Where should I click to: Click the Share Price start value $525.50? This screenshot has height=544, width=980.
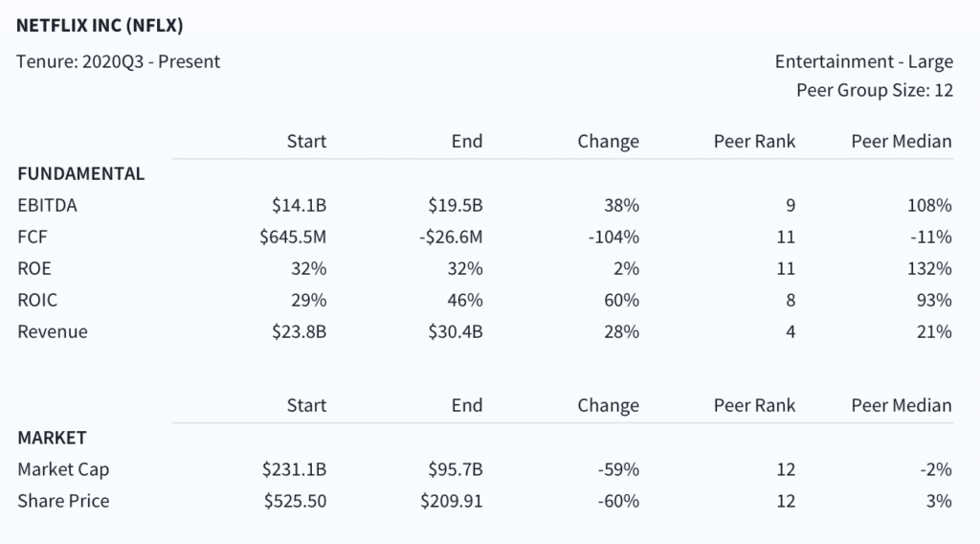pyautogui.click(x=295, y=501)
